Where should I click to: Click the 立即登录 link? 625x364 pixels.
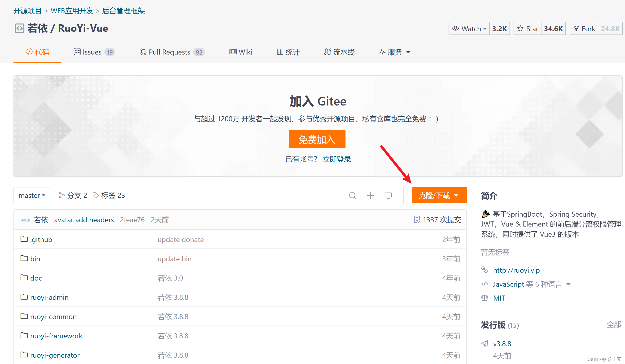pos(337,159)
